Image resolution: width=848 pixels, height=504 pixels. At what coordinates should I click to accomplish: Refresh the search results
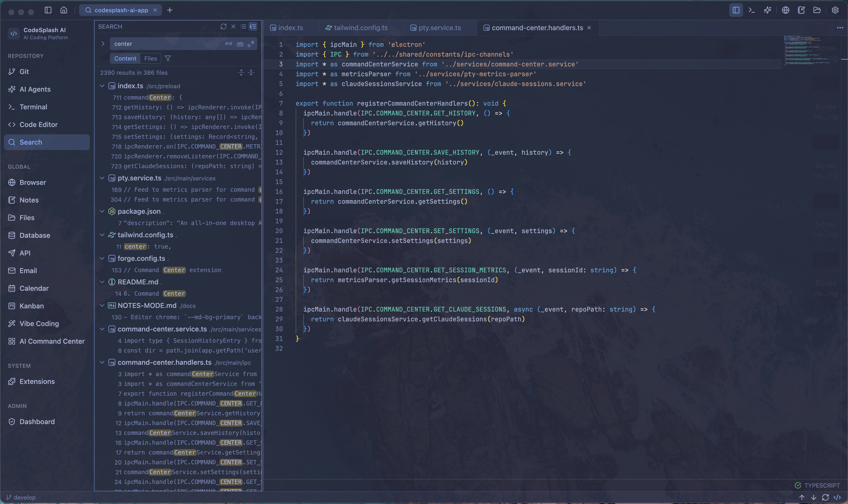coord(223,26)
